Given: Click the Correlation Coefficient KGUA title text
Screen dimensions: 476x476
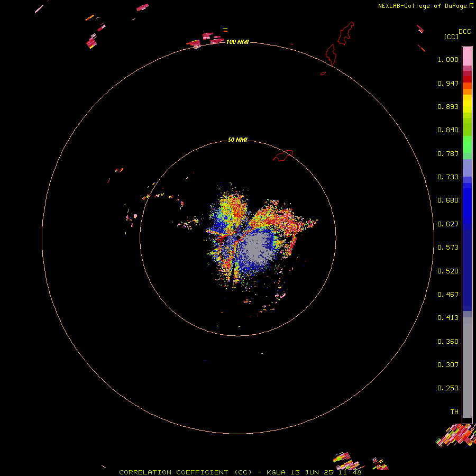Looking at the screenshot, I should click(240, 472).
